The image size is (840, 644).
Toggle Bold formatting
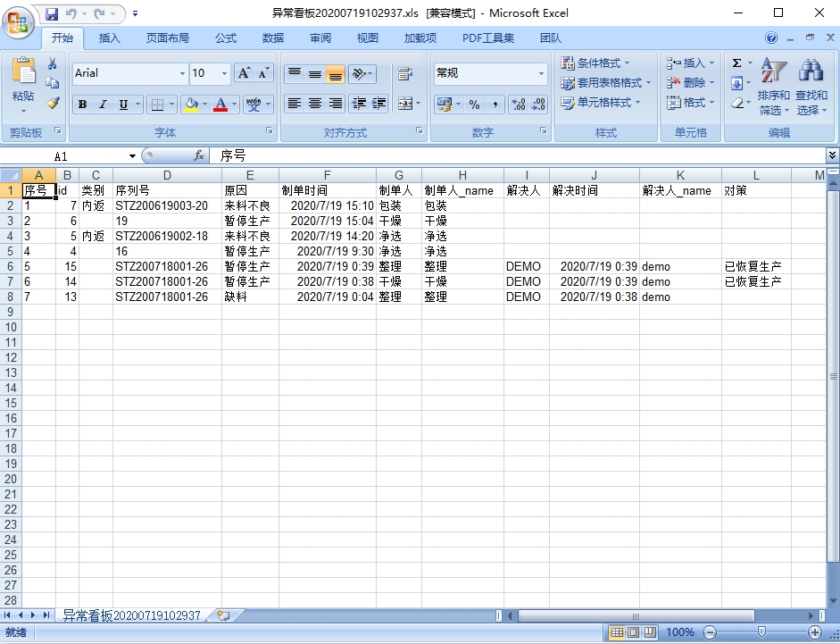point(82,105)
